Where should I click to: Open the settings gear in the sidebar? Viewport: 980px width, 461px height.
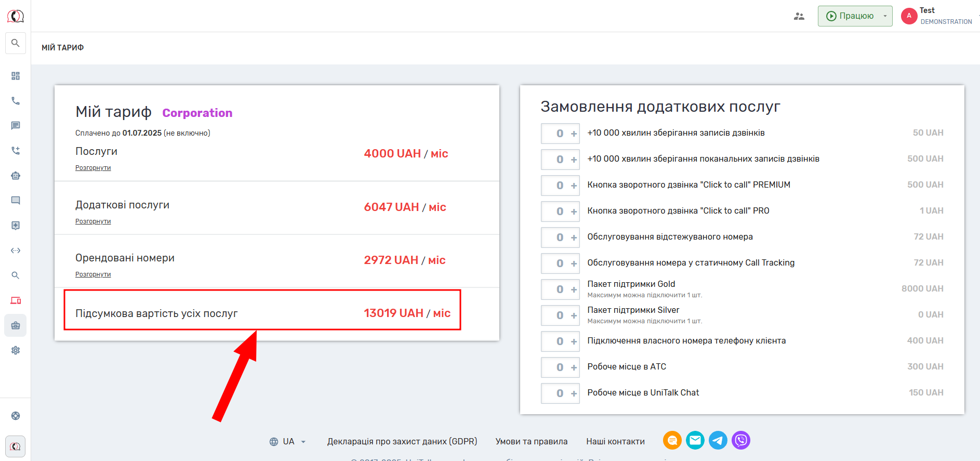click(x=16, y=350)
